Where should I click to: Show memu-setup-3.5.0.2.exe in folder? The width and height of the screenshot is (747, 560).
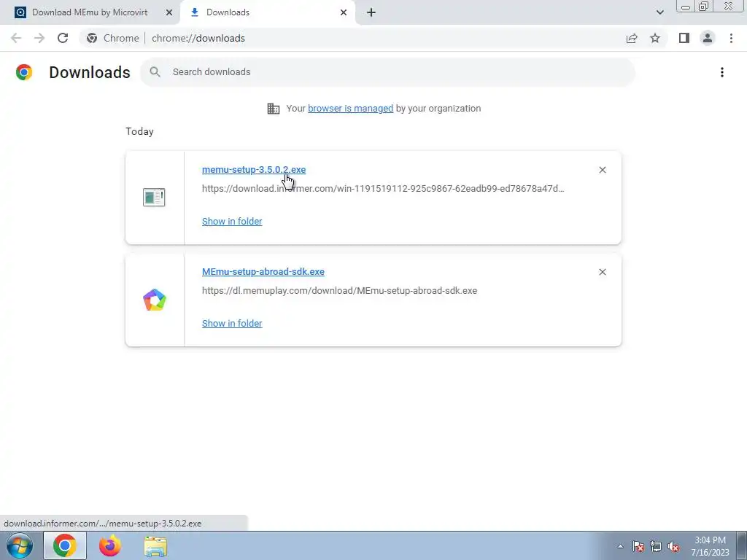tap(232, 221)
